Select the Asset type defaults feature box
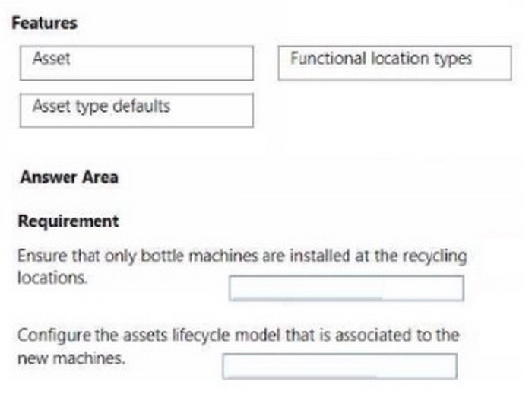 point(137,110)
